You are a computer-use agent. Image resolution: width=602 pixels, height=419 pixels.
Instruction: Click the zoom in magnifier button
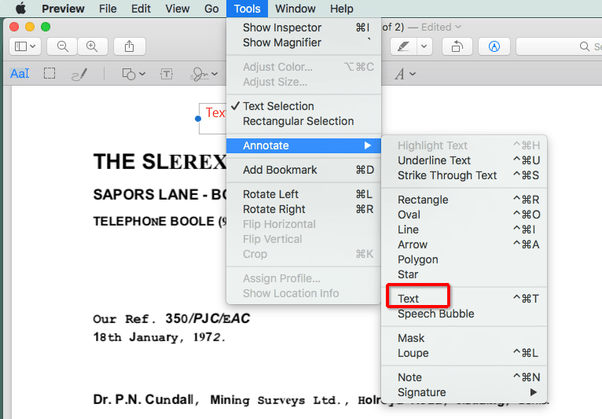coord(92,46)
